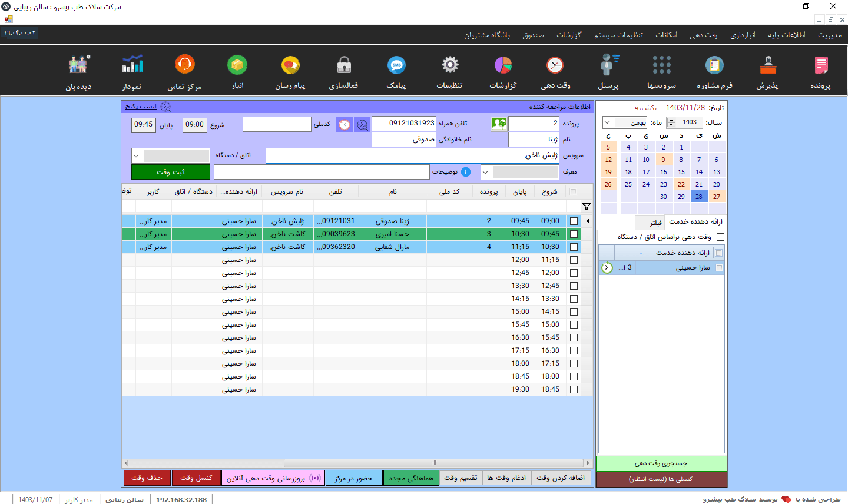
Task: Open the فعالسازی lock icon
Action: click(344, 65)
